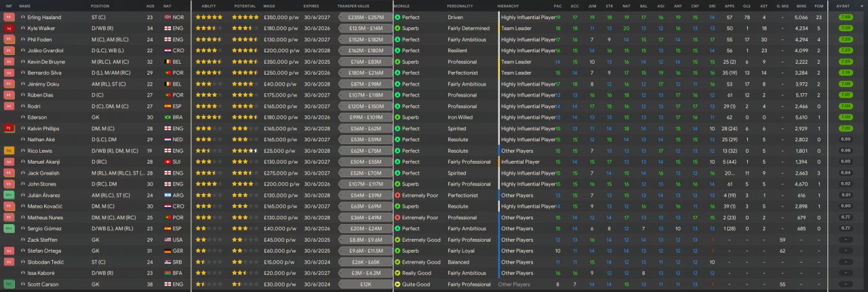The height and width of the screenshot is (292, 868).
Task: Click the yellow morale icon for Scott Carson
Action: point(397,285)
